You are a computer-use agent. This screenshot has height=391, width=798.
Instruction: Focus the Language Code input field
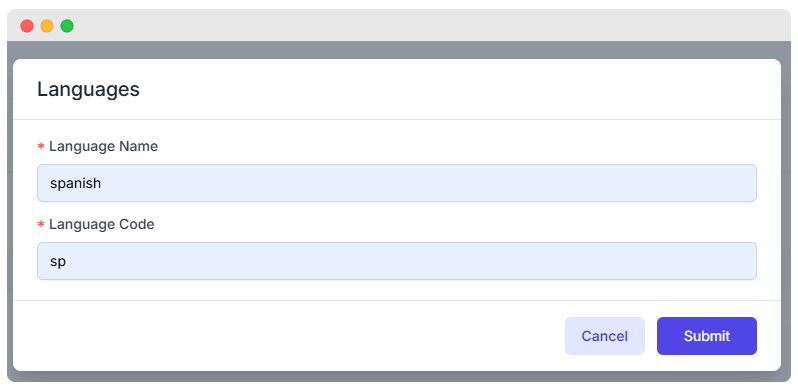point(396,261)
